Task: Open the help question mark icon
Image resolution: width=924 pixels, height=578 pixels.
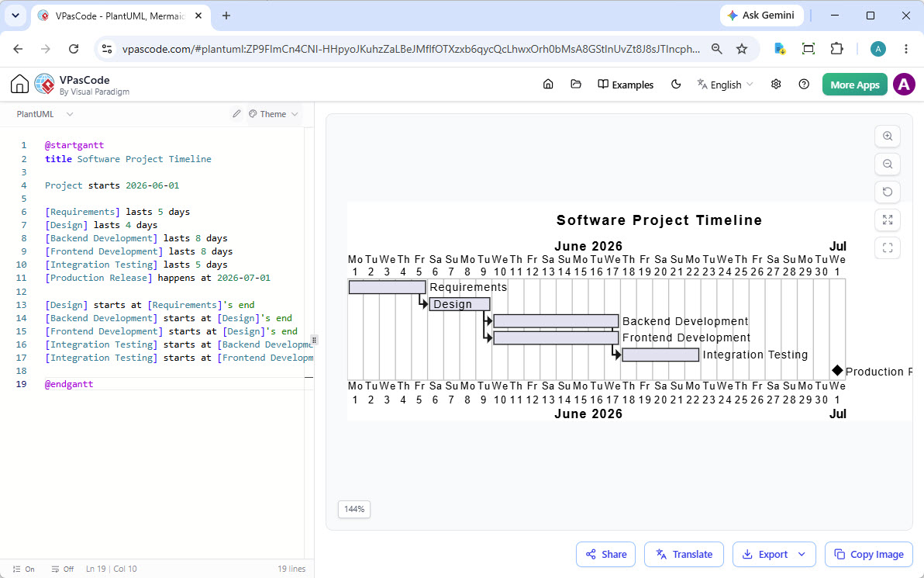Action: tap(804, 85)
